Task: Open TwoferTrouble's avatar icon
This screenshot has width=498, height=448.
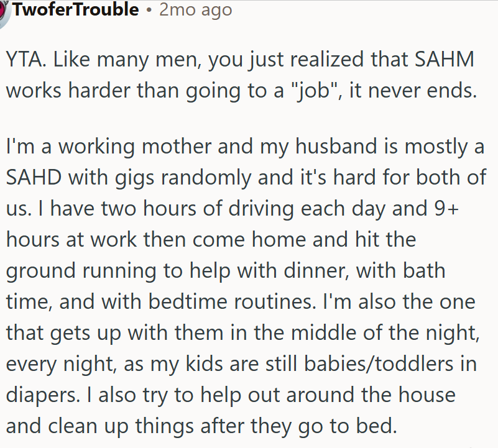Action: pyautogui.click(x=4, y=12)
